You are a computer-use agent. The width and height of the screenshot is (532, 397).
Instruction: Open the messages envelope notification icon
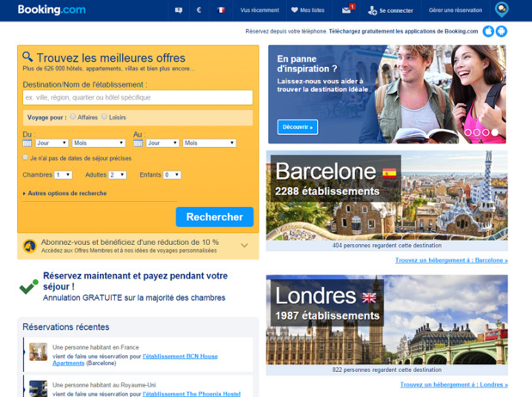click(347, 10)
